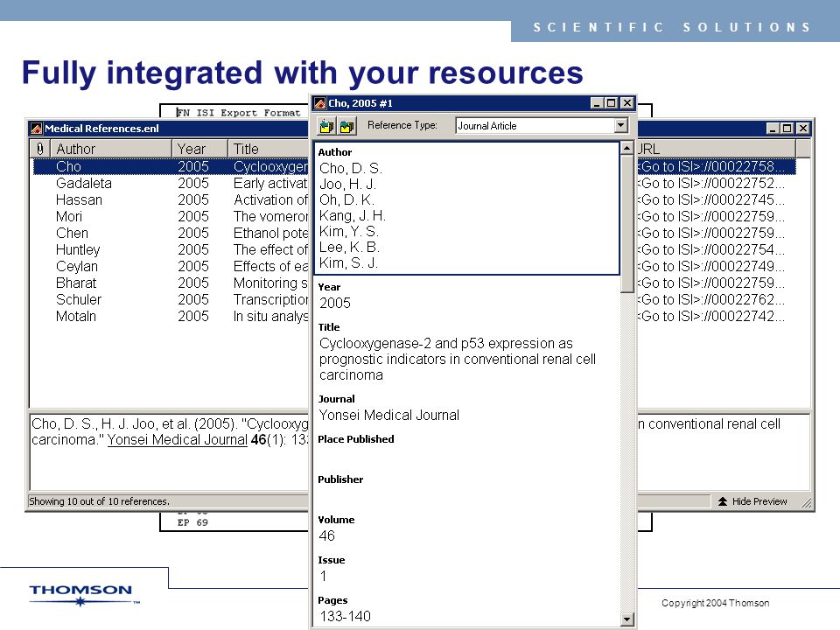Select the Huntley reference row
This screenshot has height=630, width=840.
click(171, 249)
